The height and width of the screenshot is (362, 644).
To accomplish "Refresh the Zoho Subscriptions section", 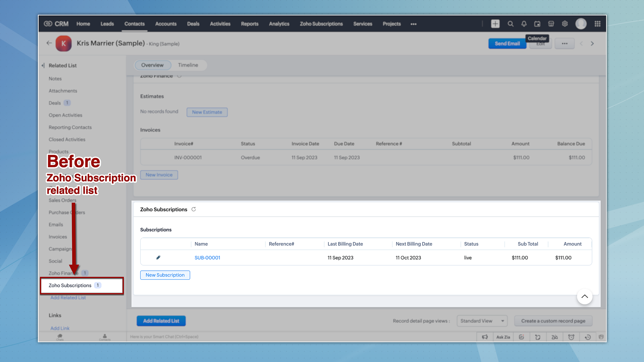I will [194, 209].
